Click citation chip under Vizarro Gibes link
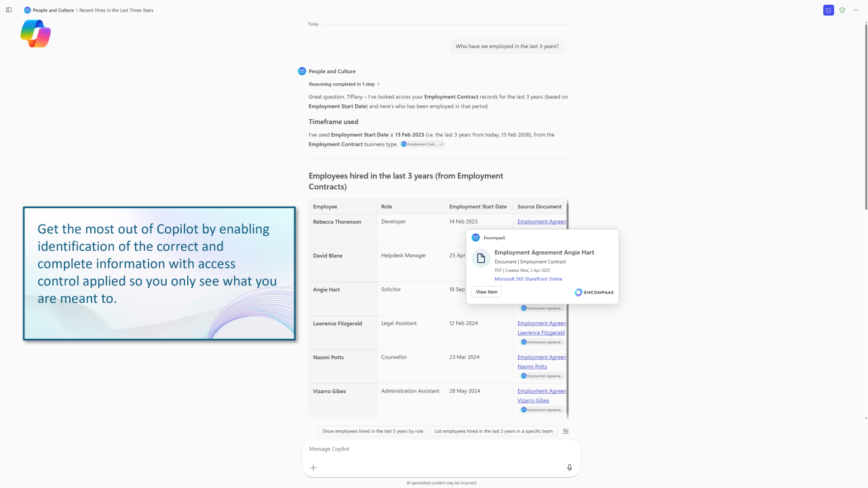Screen dimensions: 868x488 tap(542, 410)
